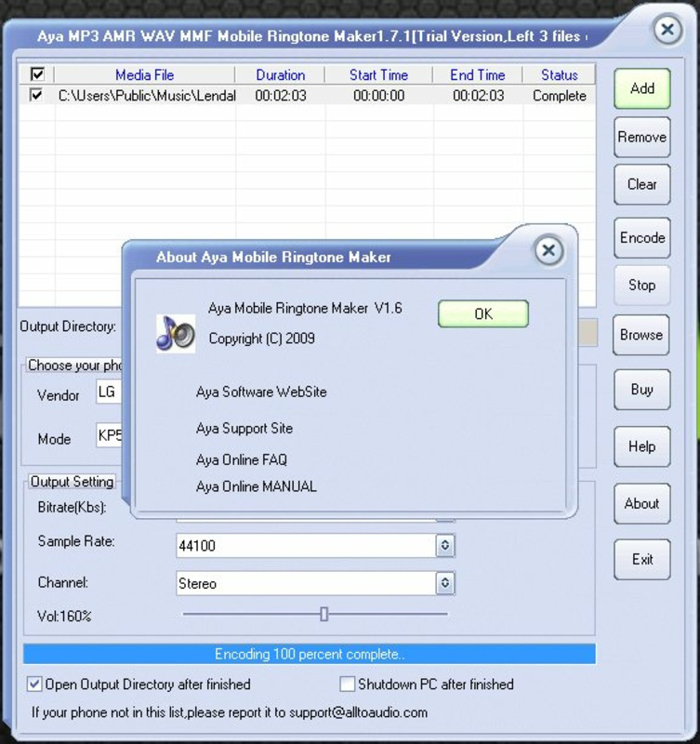Viewport: 700px width, 744px height.
Task: Close the main Ringtone Maker window
Action: pyautogui.click(x=667, y=30)
